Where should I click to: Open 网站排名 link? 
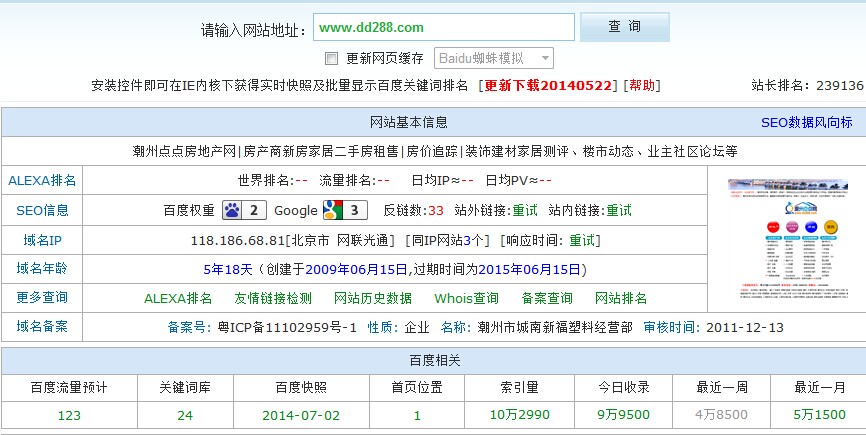point(621,299)
